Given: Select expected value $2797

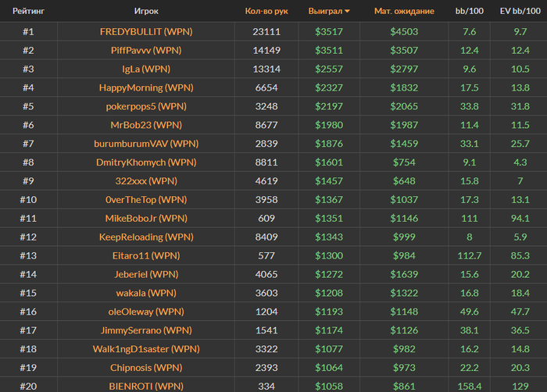Looking at the screenshot, I should [x=404, y=69].
